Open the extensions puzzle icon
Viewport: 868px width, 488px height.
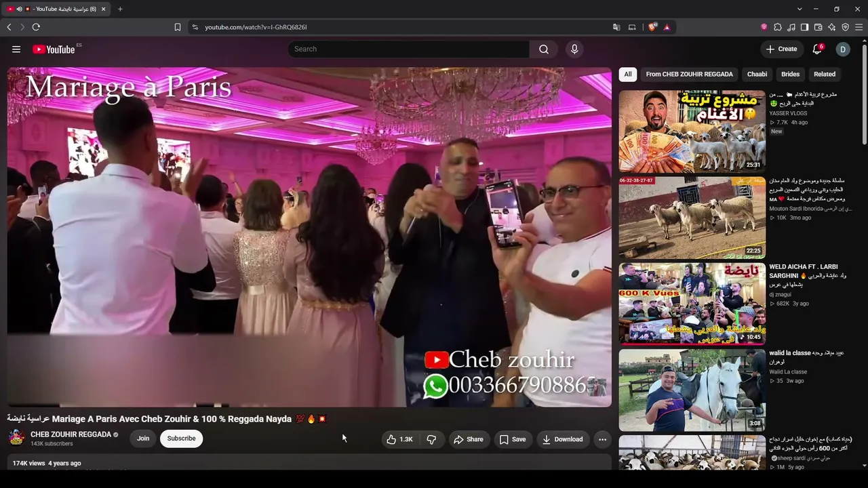click(x=778, y=27)
